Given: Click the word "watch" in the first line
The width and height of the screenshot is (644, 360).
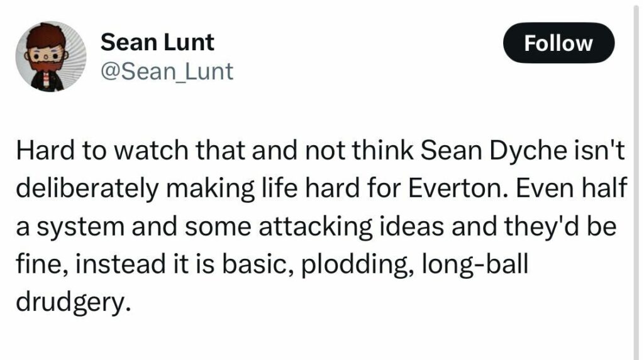Looking at the screenshot, I should click(151, 150).
